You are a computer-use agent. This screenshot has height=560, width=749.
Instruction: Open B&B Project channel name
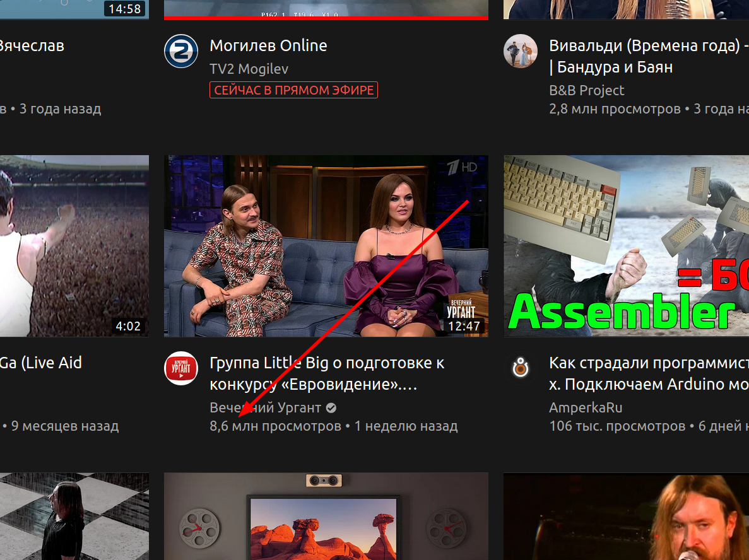[587, 90]
